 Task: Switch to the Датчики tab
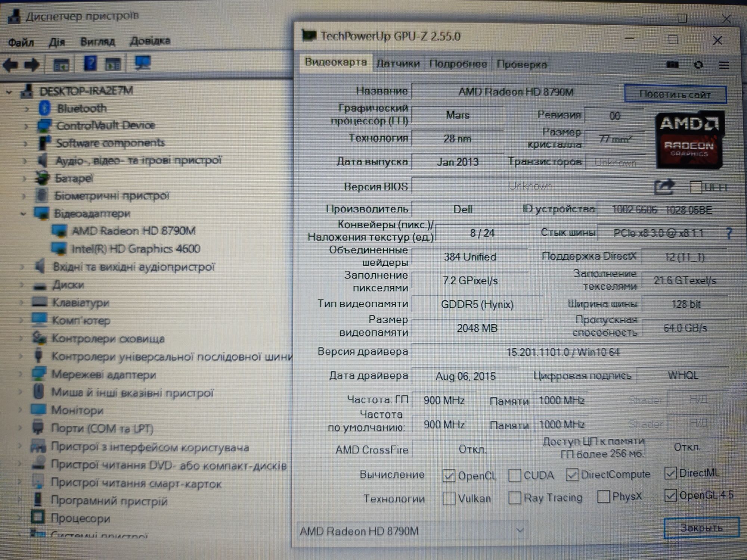tap(398, 63)
